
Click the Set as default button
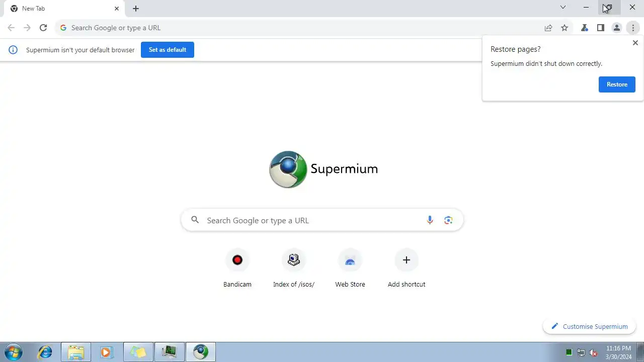coord(168,50)
